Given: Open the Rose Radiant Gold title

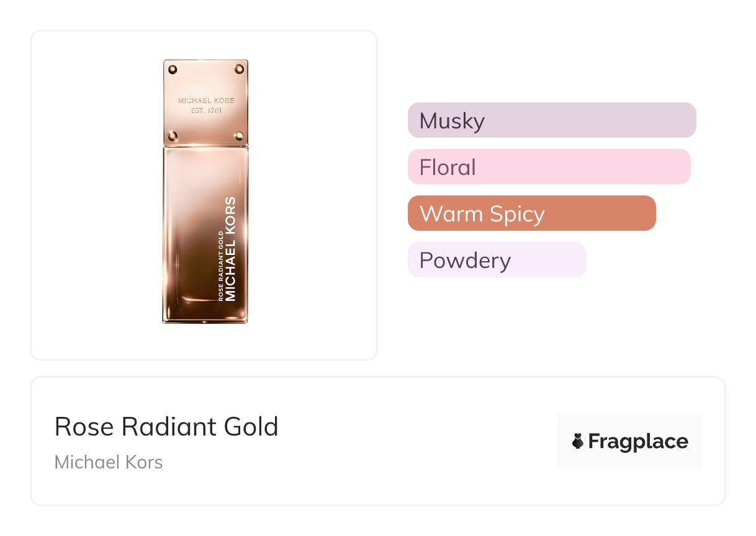Looking at the screenshot, I should pyautogui.click(x=166, y=427).
